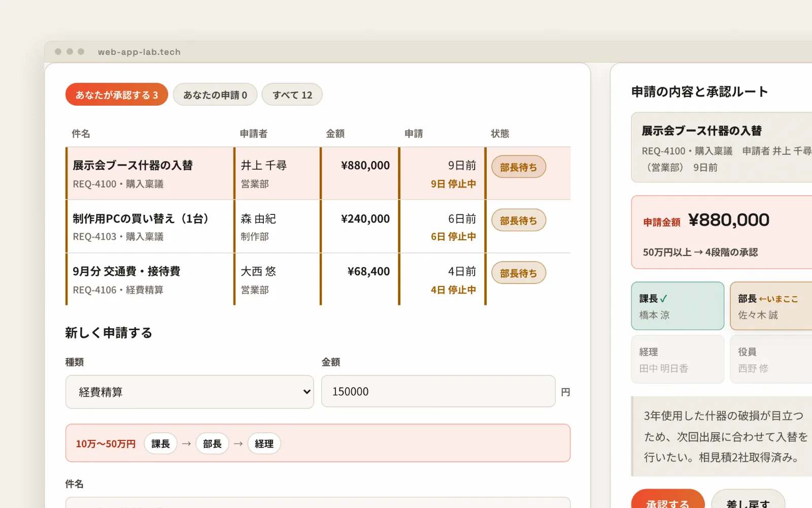Image resolution: width=812 pixels, height=508 pixels.
Task: Select the row 制作用PCの買い替え（1台）
Action: click(318, 226)
